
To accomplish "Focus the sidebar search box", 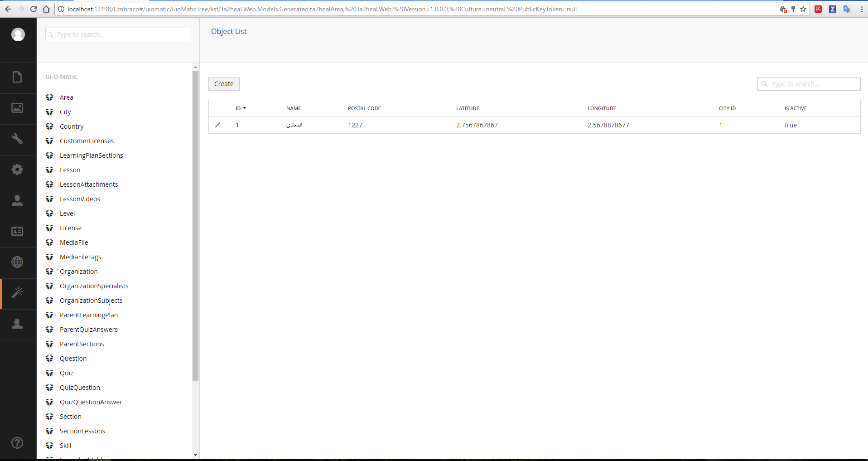I will pos(118,34).
